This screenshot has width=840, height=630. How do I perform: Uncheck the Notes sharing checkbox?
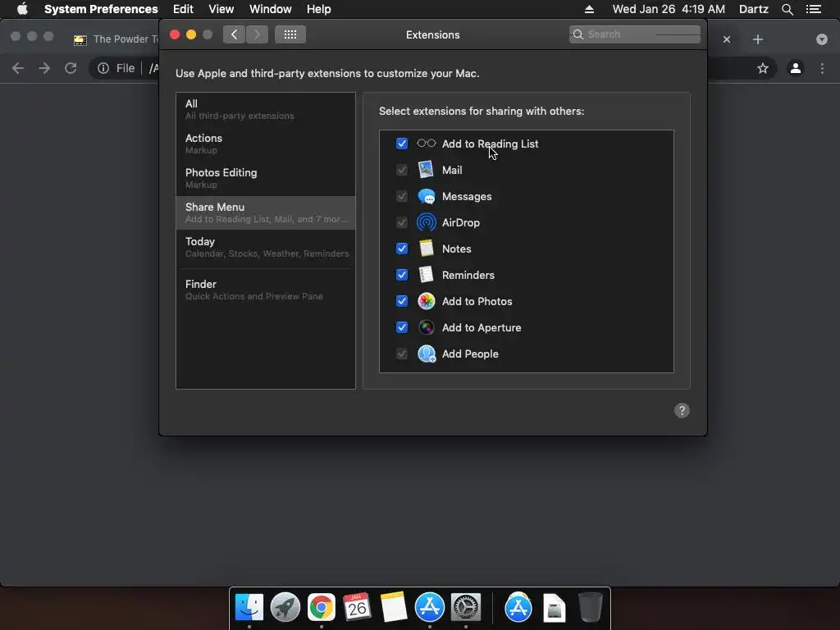click(402, 249)
